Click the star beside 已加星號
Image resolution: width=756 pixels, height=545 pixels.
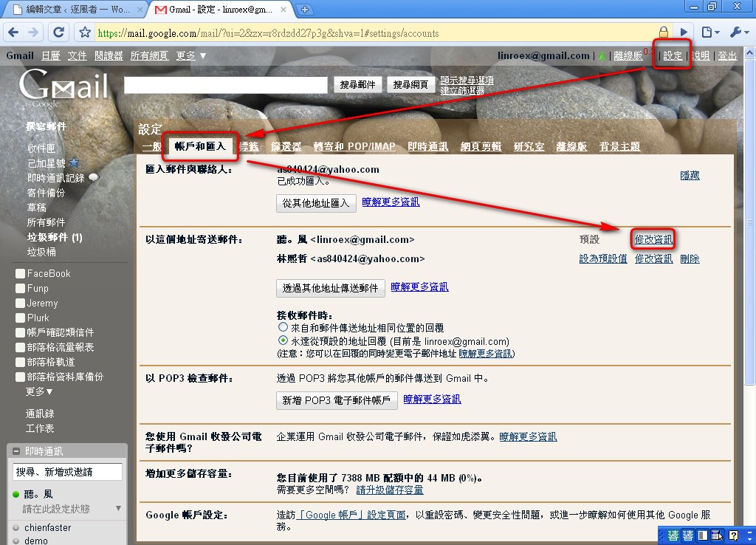point(74,162)
